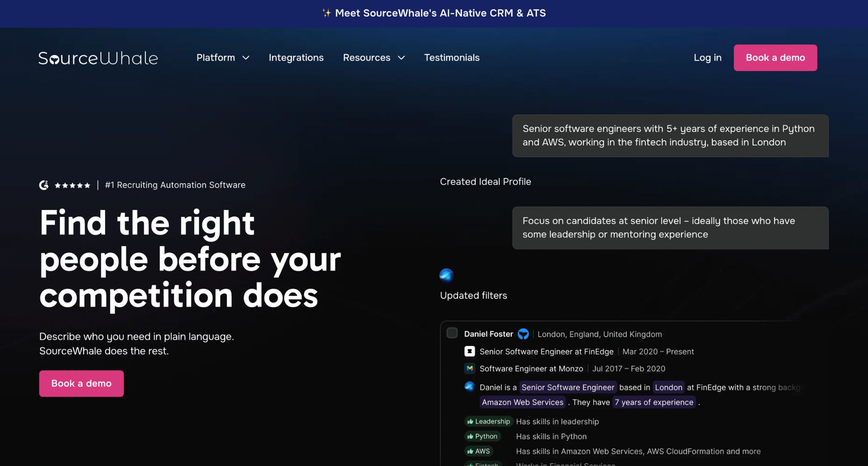This screenshot has height=466, width=868.
Task: Click the Has skills in leadership text
Action: point(557,421)
